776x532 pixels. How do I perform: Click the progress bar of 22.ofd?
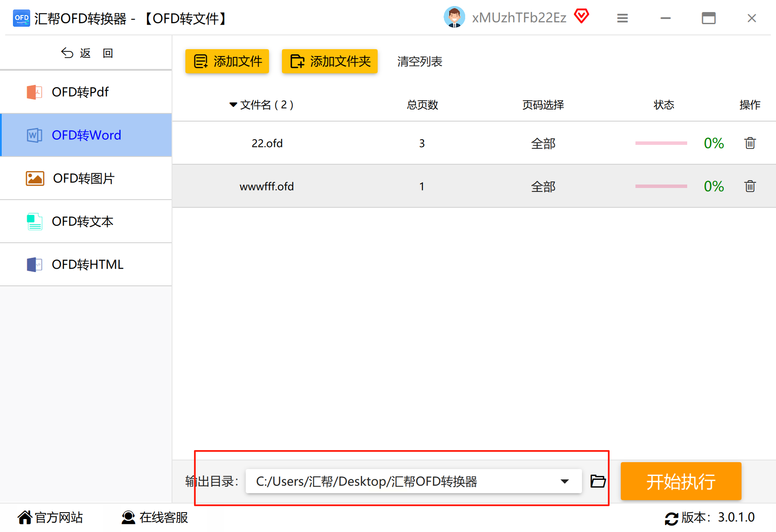[x=661, y=143]
